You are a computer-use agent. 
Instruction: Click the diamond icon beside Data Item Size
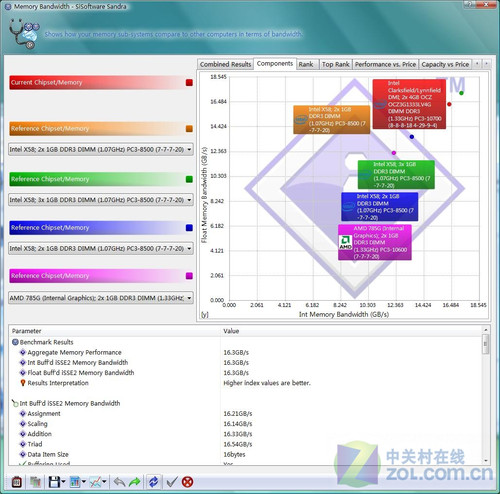tap(23, 454)
